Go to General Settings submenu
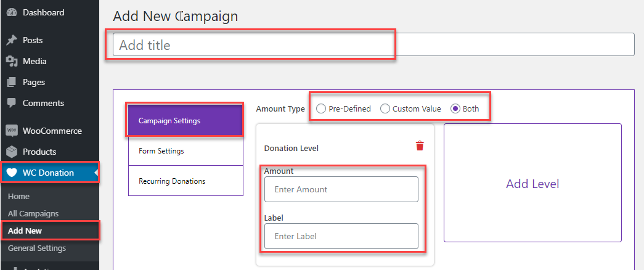 point(37,248)
